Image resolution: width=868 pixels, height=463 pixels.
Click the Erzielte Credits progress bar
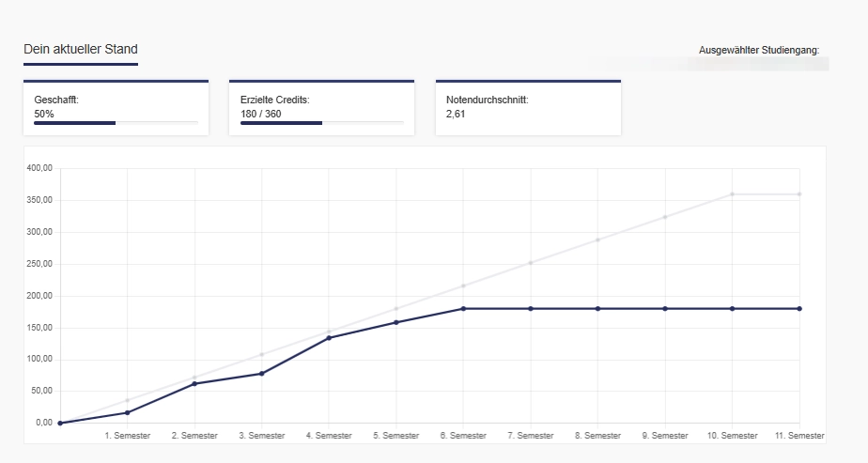click(321, 123)
